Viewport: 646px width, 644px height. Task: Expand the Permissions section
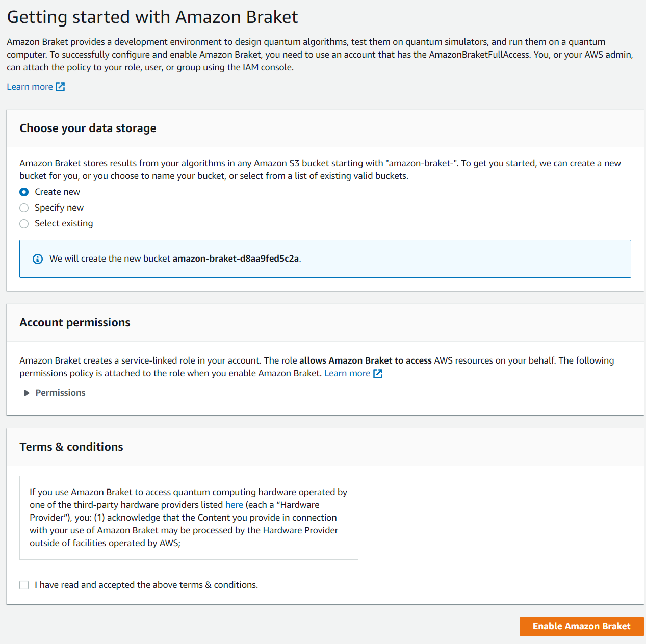pyautogui.click(x=60, y=393)
